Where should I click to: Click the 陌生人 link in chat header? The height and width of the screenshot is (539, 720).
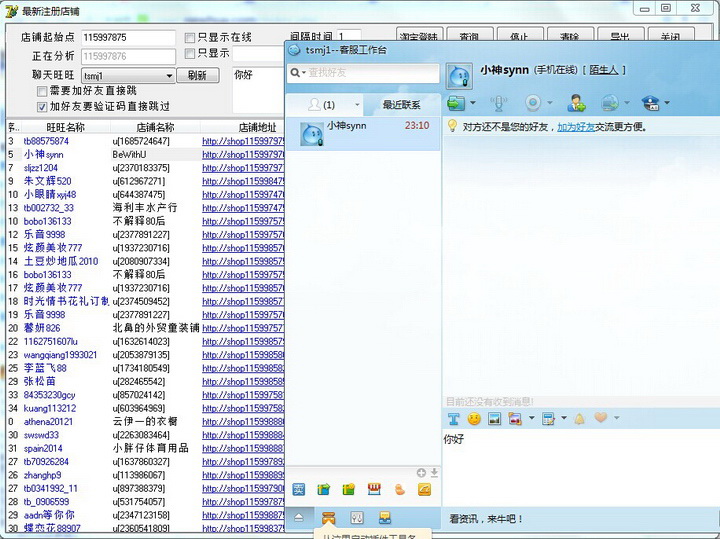click(x=603, y=70)
